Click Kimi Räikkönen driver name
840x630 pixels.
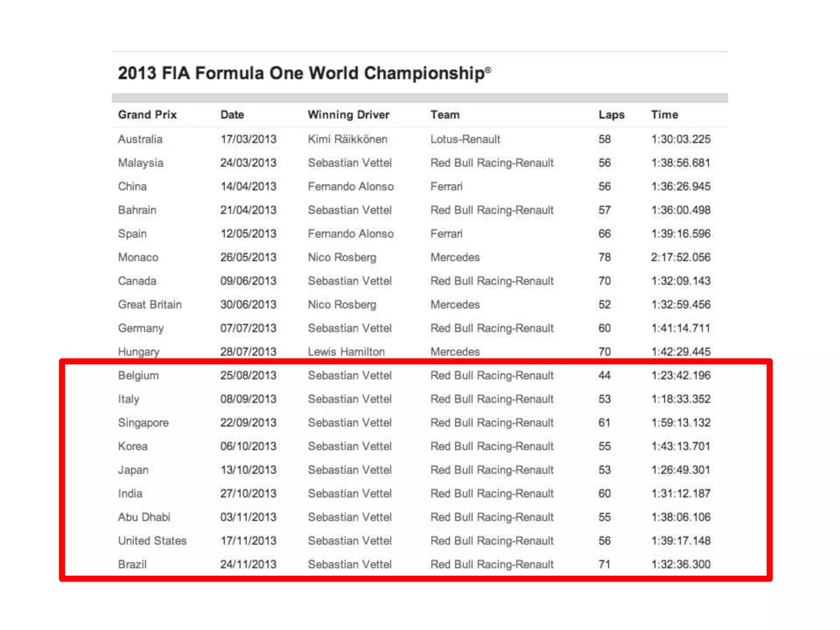click(x=348, y=139)
